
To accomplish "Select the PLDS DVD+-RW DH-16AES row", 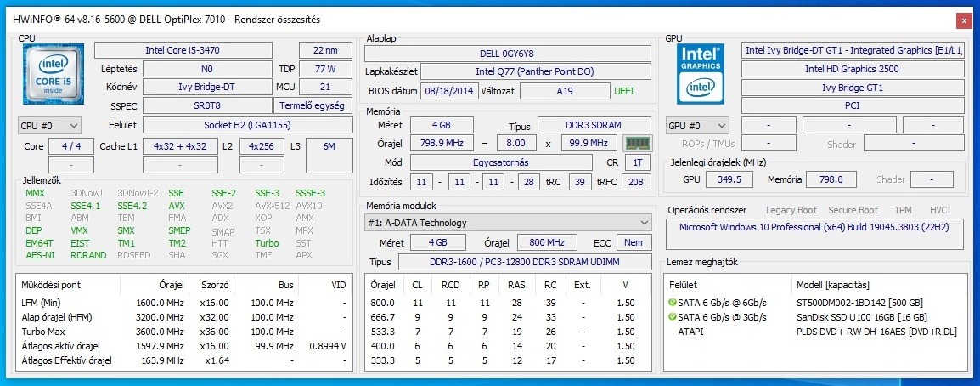I will pyautogui.click(x=815, y=332).
